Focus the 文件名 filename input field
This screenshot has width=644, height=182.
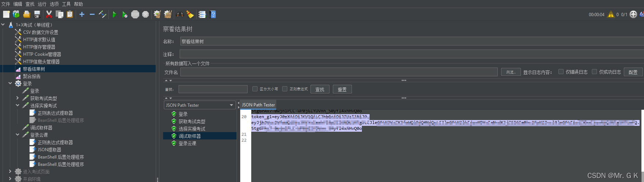pos(339,72)
